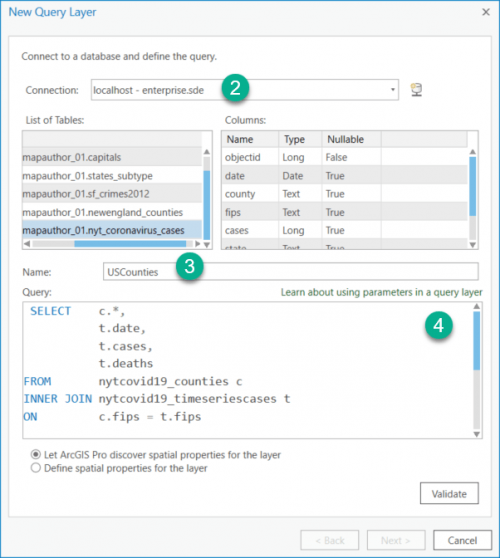500x558 pixels.
Task: Click the Cancel button
Action: click(462, 540)
